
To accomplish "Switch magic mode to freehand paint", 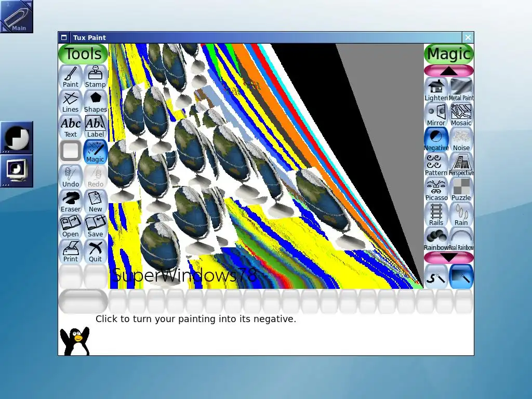I will coord(436,277).
